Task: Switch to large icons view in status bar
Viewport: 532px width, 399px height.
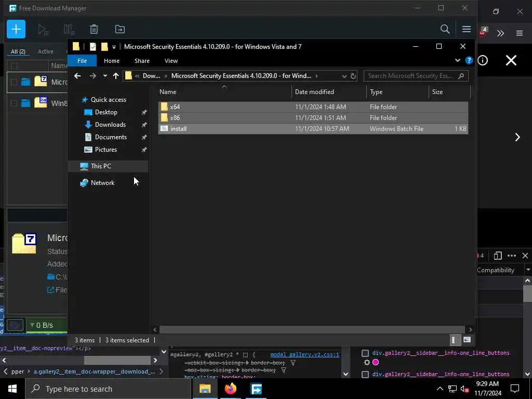Action: click(x=467, y=340)
